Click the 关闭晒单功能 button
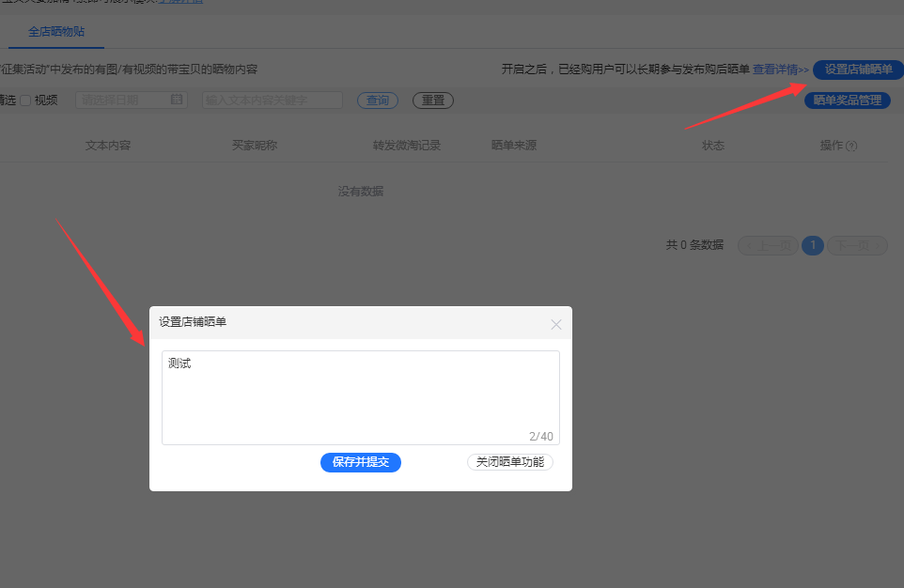Image resolution: width=904 pixels, height=588 pixels. click(x=509, y=462)
